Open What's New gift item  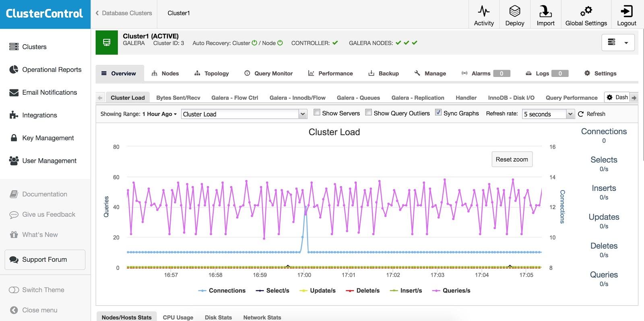click(34, 235)
